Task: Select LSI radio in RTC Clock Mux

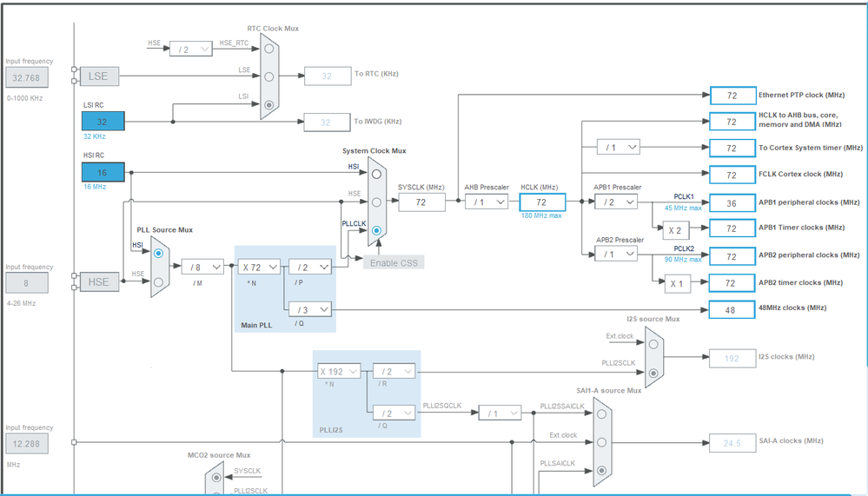Action: (269, 104)
